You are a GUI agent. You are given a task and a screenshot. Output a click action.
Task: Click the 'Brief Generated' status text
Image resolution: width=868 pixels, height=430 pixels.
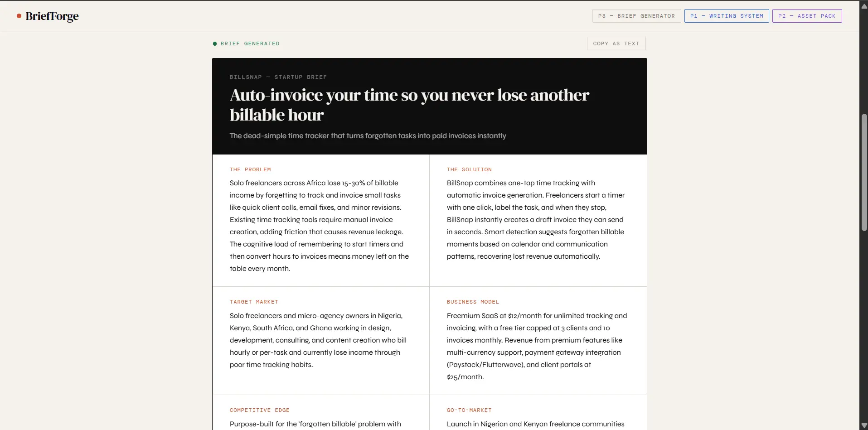pyautogui.click(x=250, y=43)
